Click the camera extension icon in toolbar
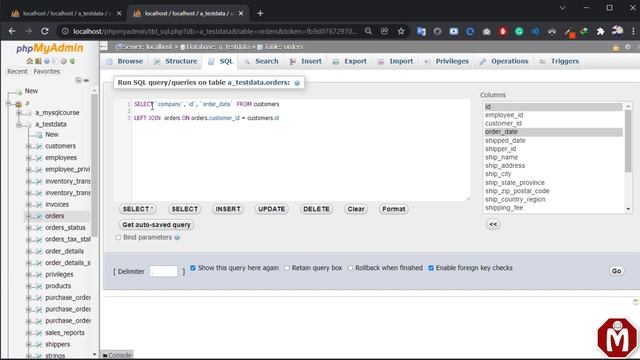Image resolution: width=640 pixels, height=360 pixels. [x=487, y=31]
